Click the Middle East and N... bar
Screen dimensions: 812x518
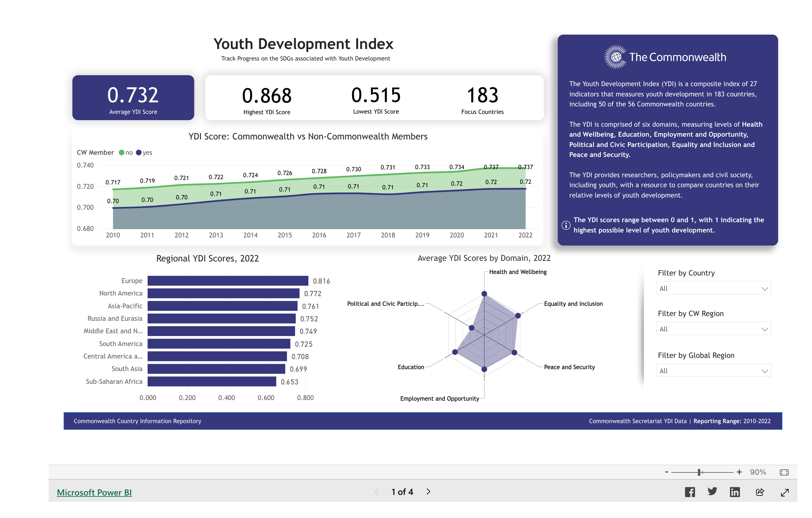221,331
